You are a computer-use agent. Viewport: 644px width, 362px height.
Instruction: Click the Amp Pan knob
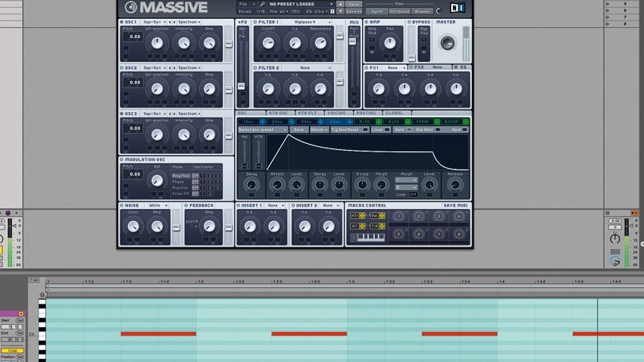pos(389,42)
